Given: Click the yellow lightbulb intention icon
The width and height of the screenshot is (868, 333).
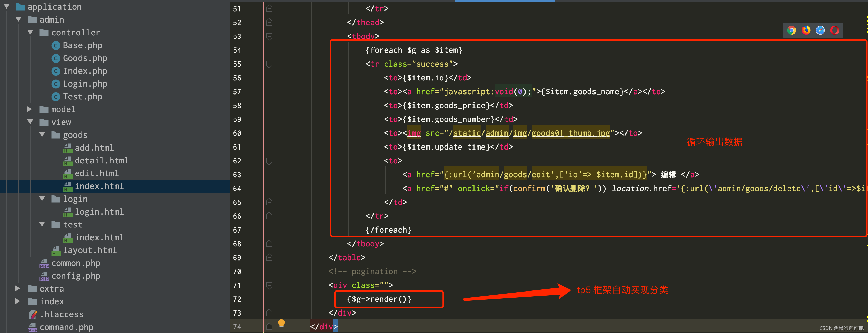Looking at the screenshot, I should click(281, 324).
